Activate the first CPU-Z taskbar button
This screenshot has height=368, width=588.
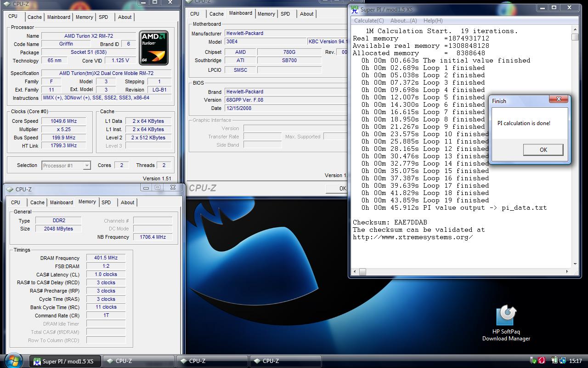coord(138,361)
